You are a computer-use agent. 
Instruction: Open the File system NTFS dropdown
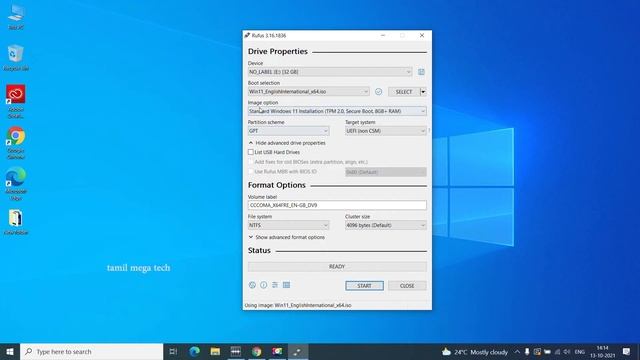click(x=288, y=225)
